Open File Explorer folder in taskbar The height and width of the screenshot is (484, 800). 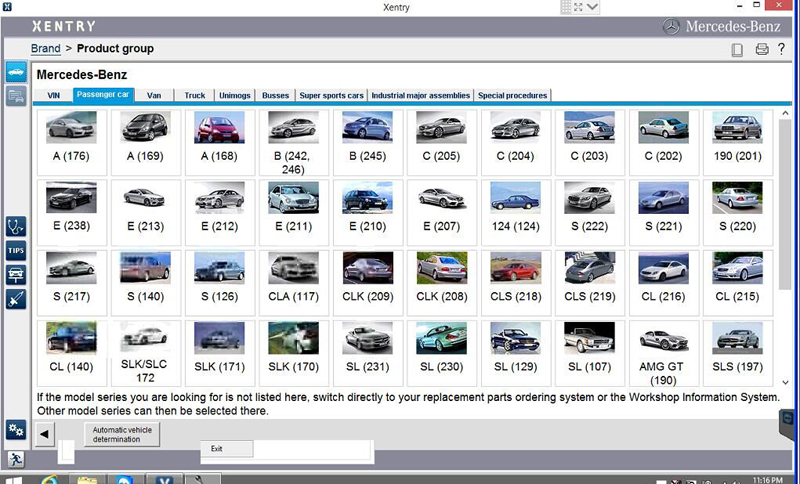(x=87, y=479)
